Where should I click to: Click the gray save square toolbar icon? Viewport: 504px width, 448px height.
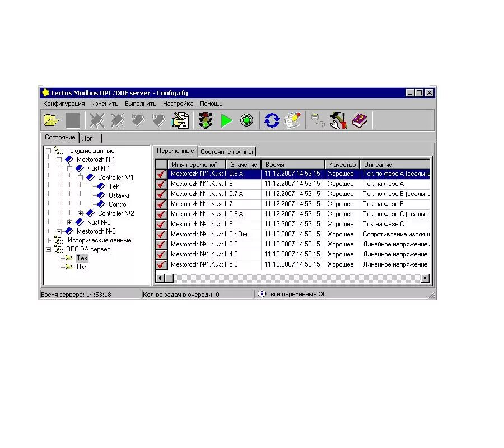[72, 120]
